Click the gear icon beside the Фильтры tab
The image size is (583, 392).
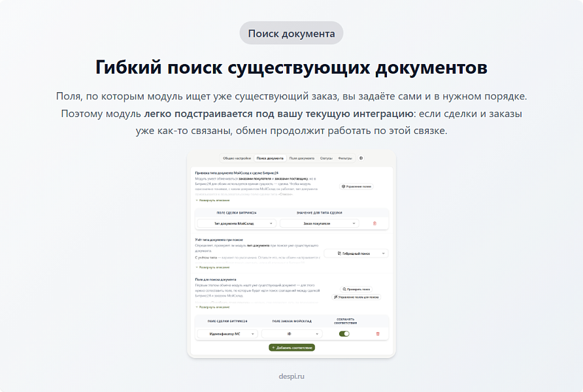pos(361,158)
